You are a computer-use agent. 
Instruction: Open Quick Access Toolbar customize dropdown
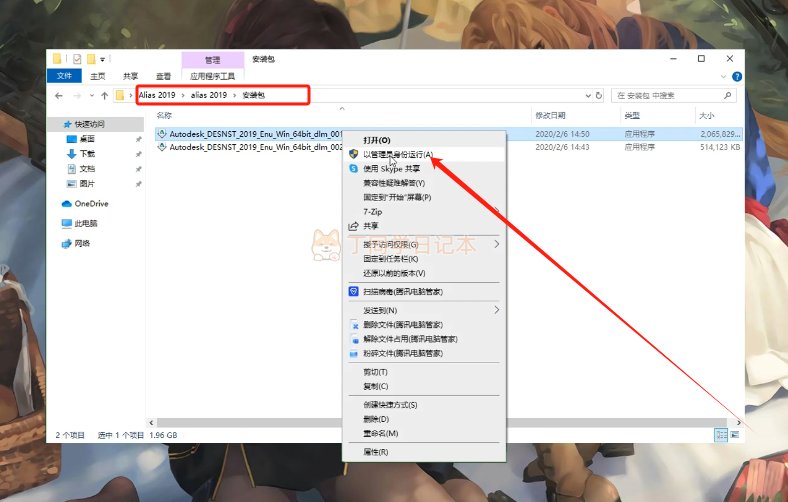103,59
